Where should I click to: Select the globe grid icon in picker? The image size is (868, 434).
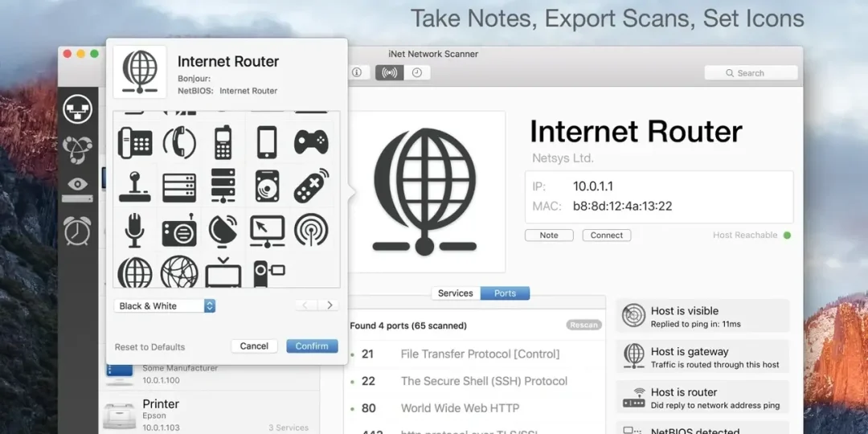click(x=134, y=272)
